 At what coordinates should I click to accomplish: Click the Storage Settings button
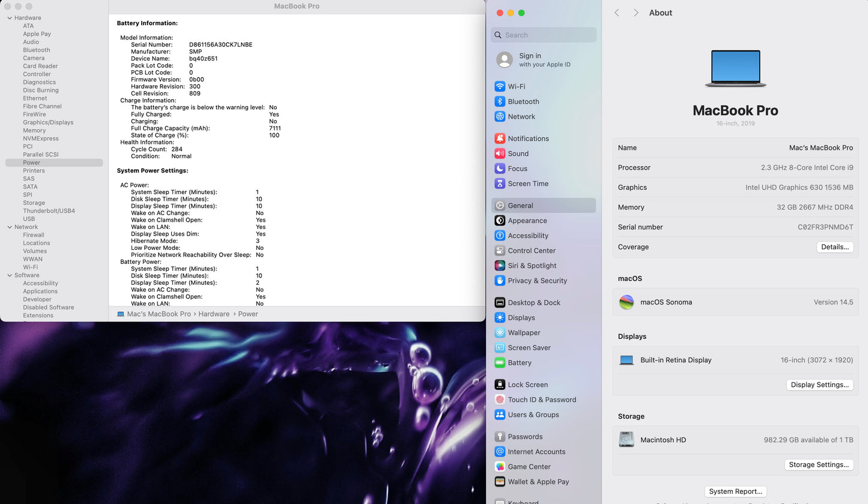tap(818, 464)
